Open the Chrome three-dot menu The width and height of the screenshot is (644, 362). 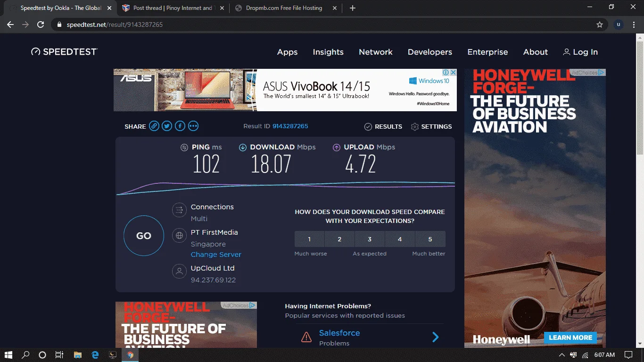634,25
